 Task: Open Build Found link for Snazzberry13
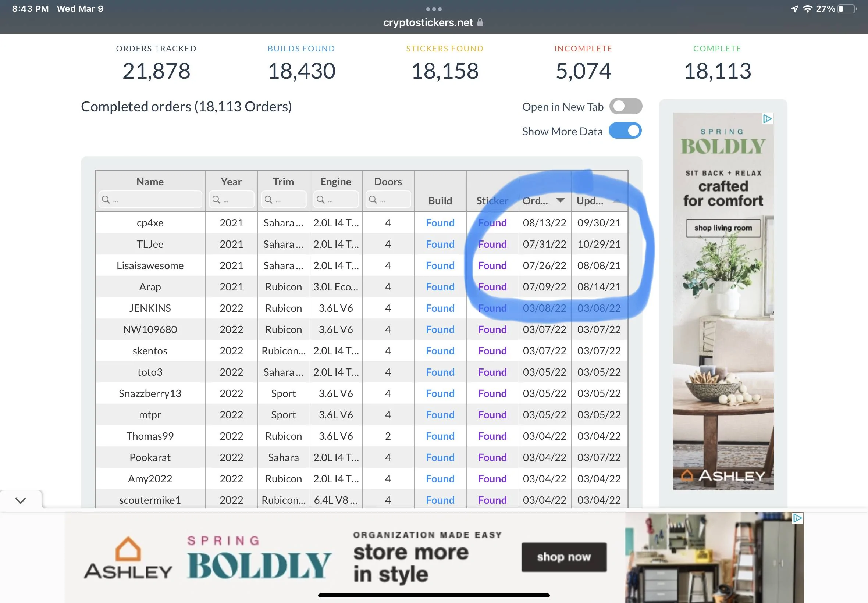click(440, 394)
